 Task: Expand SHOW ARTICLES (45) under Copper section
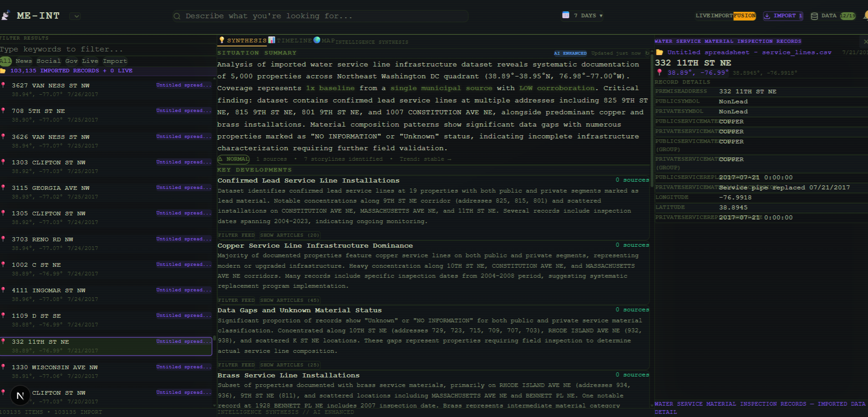(x=289, y=300)
